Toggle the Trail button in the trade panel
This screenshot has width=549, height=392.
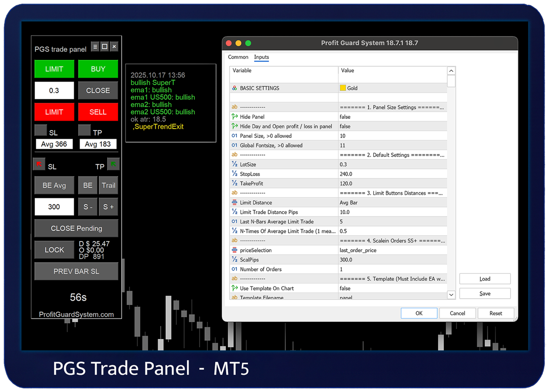pyautogui.click(x=109, y=185)
